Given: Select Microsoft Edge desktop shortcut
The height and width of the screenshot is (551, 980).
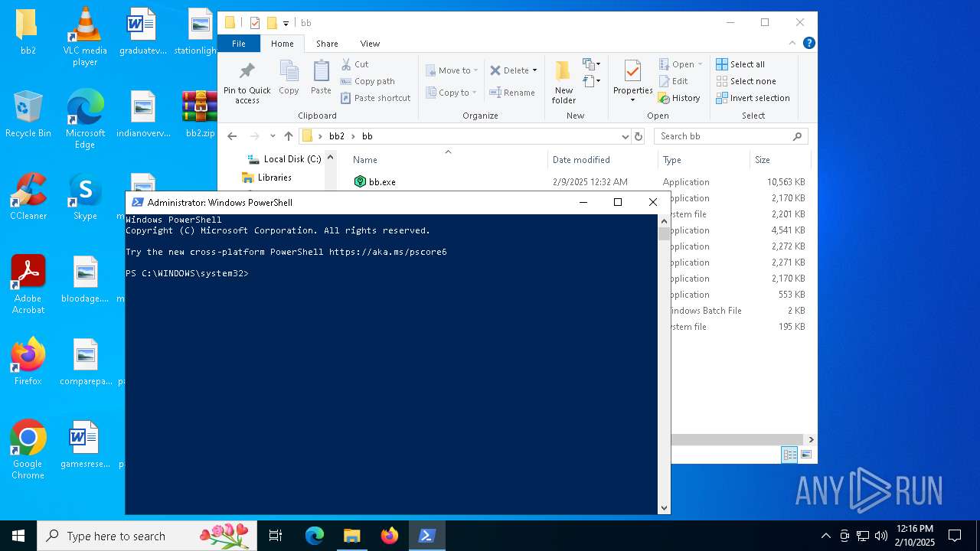Looking at the screenshot, I should (85, 119).
